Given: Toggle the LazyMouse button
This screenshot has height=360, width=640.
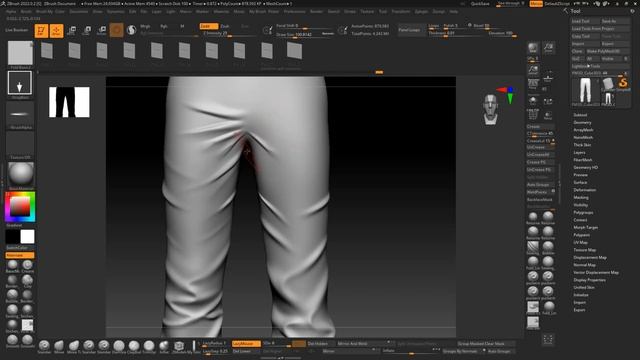Looking at the screenshot, I should [x=246, y=344].
